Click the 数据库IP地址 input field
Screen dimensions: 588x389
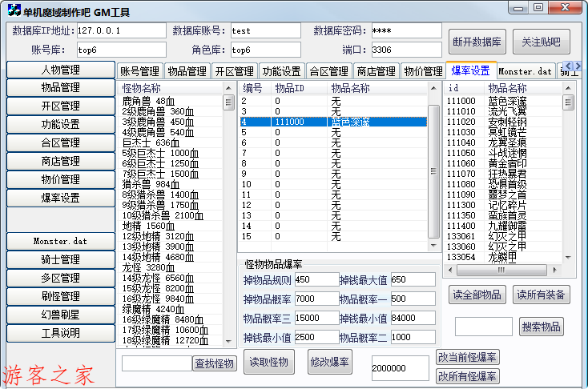(x=121, y=30)
